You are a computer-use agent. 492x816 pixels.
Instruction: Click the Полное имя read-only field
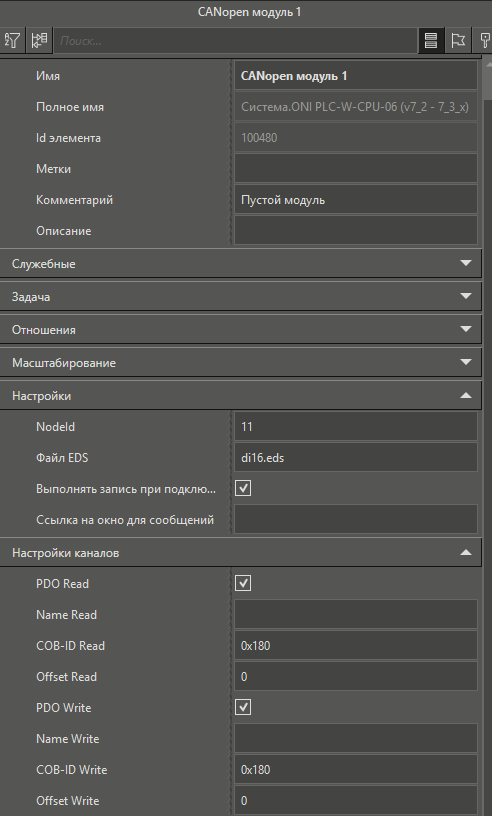[356, 107]
